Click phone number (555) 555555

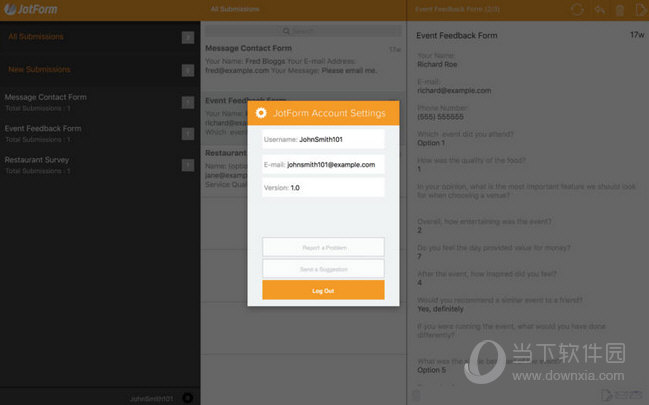[x=440, y=117]
